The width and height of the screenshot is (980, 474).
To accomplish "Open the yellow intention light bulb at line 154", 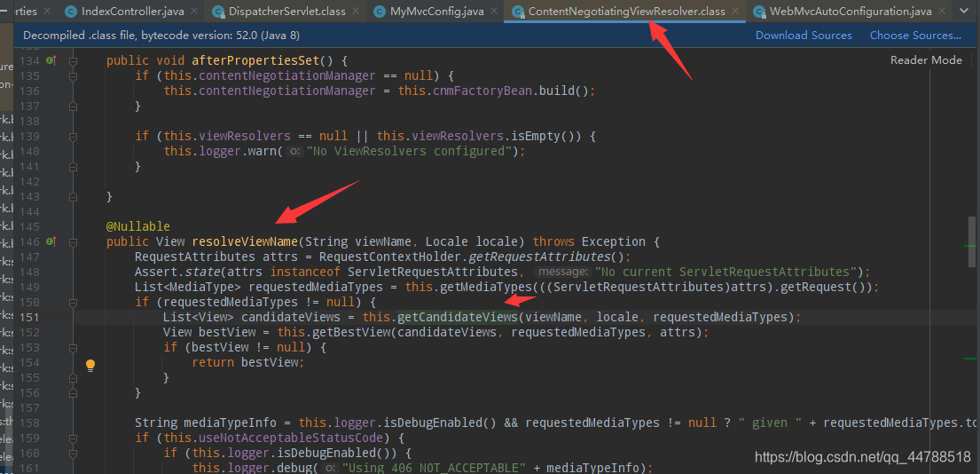I will click(x=90, y=365).
